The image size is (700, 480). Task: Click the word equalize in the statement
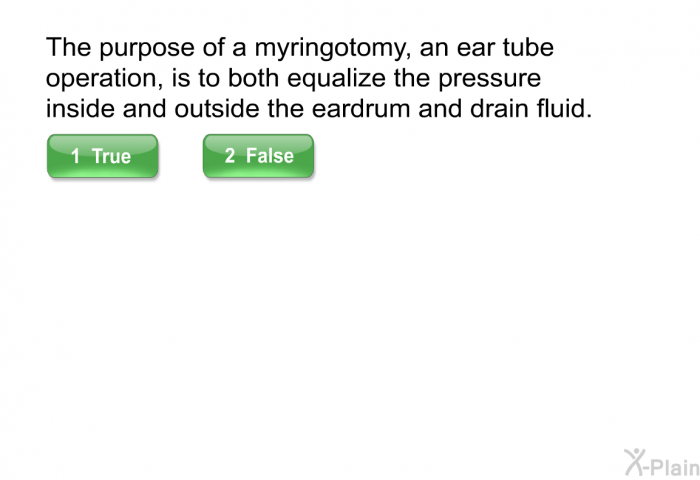click(336, 79)
